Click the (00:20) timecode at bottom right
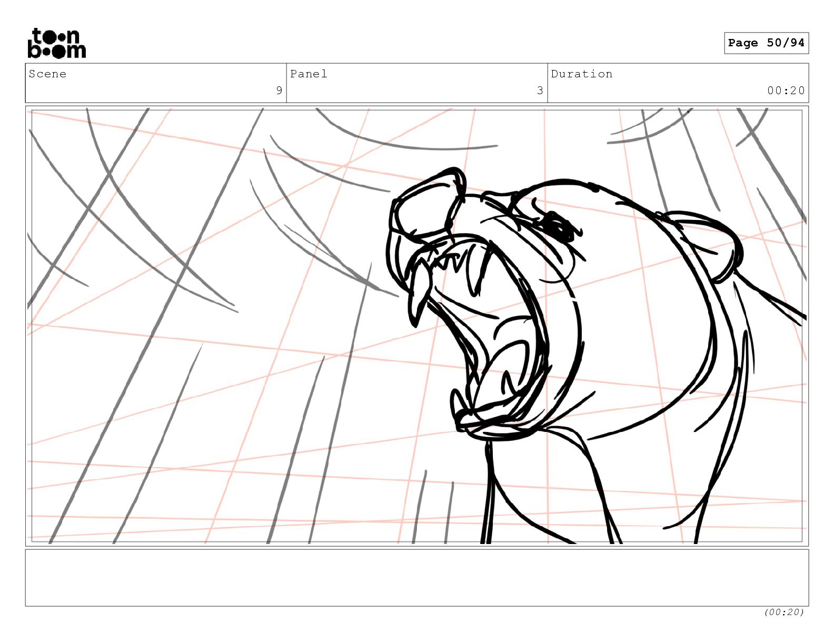834x644 pixels. click(784, 612)
